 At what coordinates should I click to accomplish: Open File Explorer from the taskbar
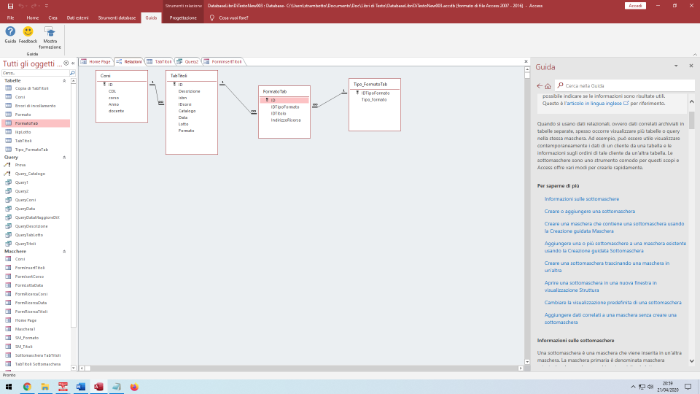45,387
